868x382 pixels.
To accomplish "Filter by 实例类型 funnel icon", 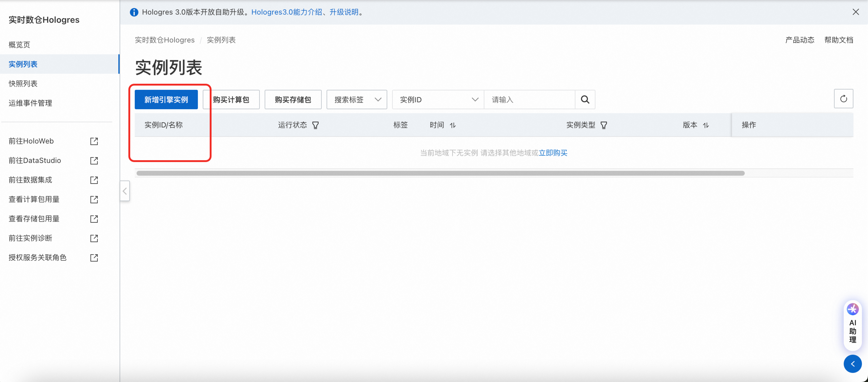I will 604,125.
